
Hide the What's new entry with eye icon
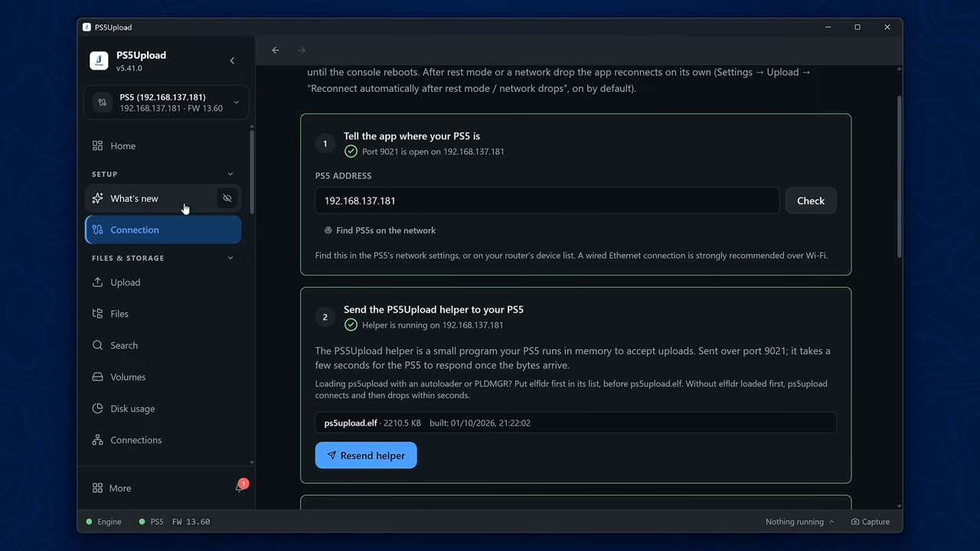click(x=227, y=198)
